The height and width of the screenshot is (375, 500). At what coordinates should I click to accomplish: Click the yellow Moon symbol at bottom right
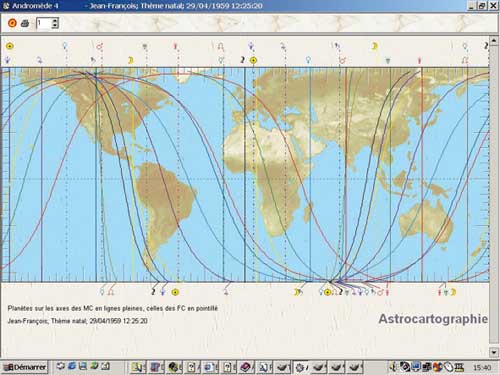pos(453,292)
